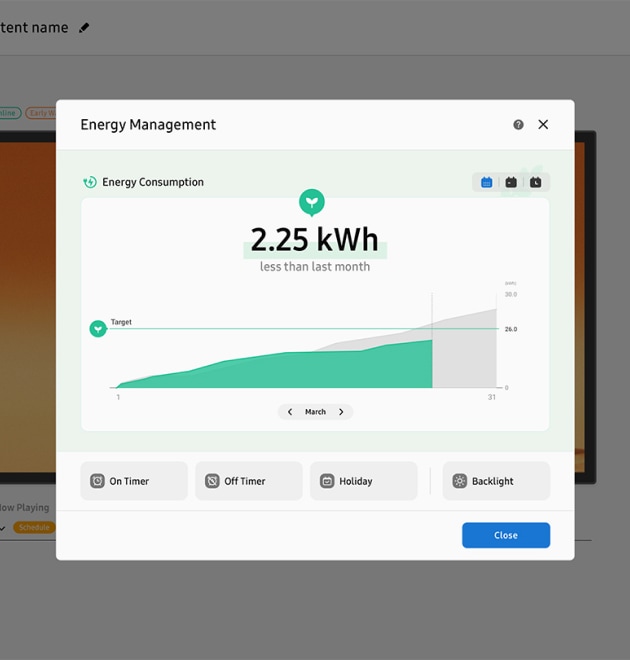Click the Energy Consumption leaf icon
The image size is (630, 660).
(x=90, y=182)
